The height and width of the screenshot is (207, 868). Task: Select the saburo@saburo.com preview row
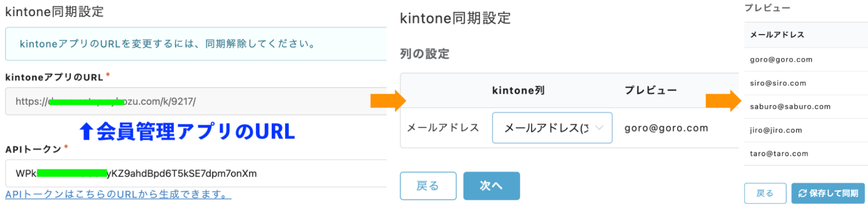click(806, 107)
